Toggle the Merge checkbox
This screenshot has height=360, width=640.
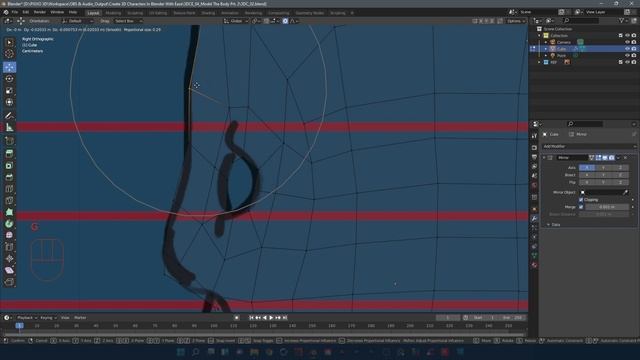[581, 207]
